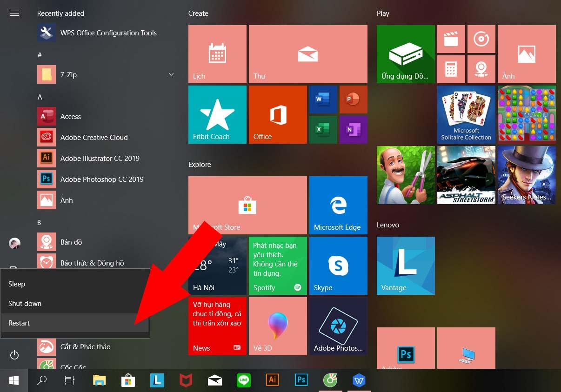561x392 pixels.
Task: Open the green Spotify tile
Action: pyautogui.click(x=278, y=266)
